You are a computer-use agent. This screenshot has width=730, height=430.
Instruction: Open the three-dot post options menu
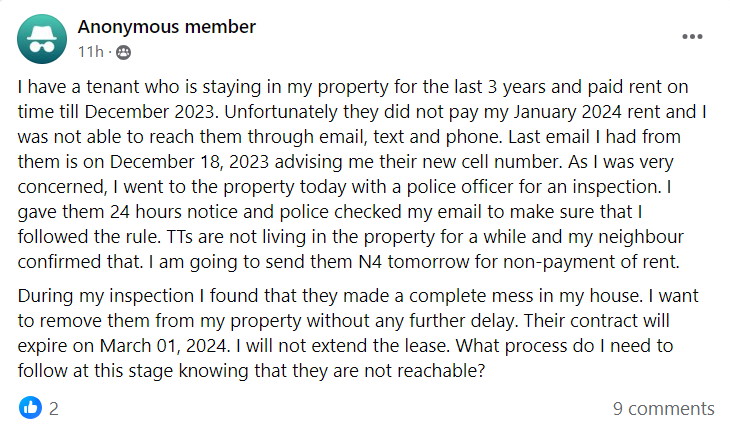(692, 37)
